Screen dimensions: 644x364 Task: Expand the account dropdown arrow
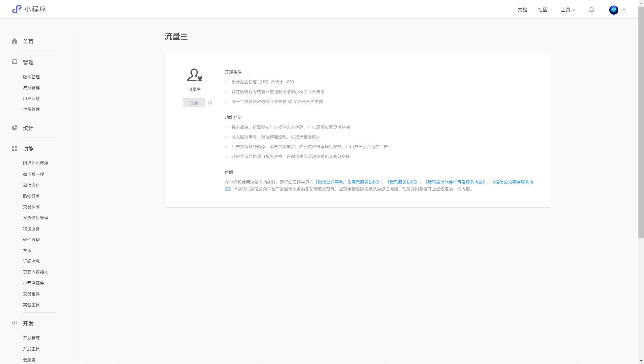pyautogui.click(x=624, y=9)
